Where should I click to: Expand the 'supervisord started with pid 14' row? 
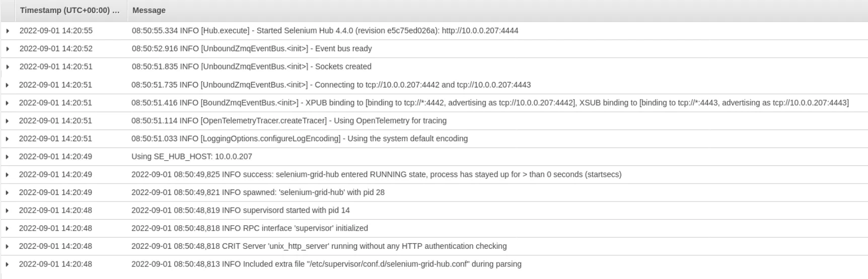pos(8,211)
